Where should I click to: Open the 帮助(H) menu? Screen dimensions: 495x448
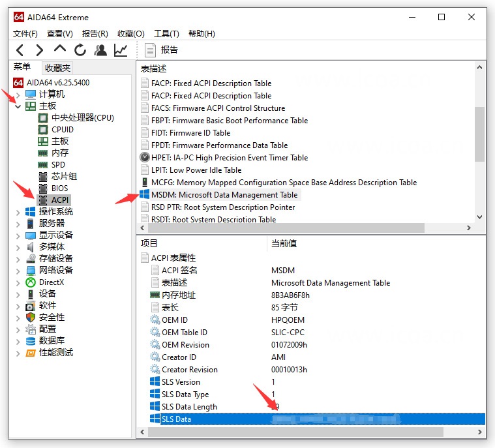tap(202, 34)
